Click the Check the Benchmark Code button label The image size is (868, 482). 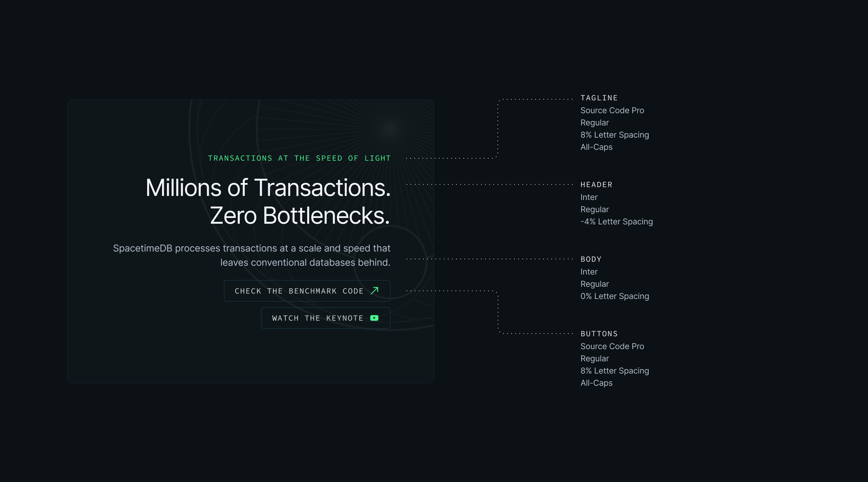point(299,291)
